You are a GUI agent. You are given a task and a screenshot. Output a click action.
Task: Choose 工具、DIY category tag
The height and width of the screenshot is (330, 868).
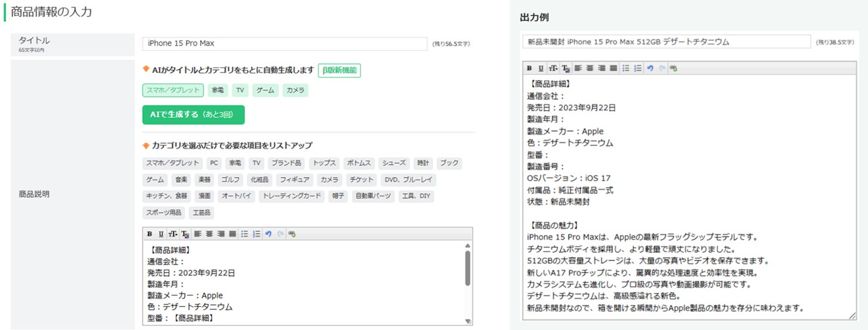point(416,196)
